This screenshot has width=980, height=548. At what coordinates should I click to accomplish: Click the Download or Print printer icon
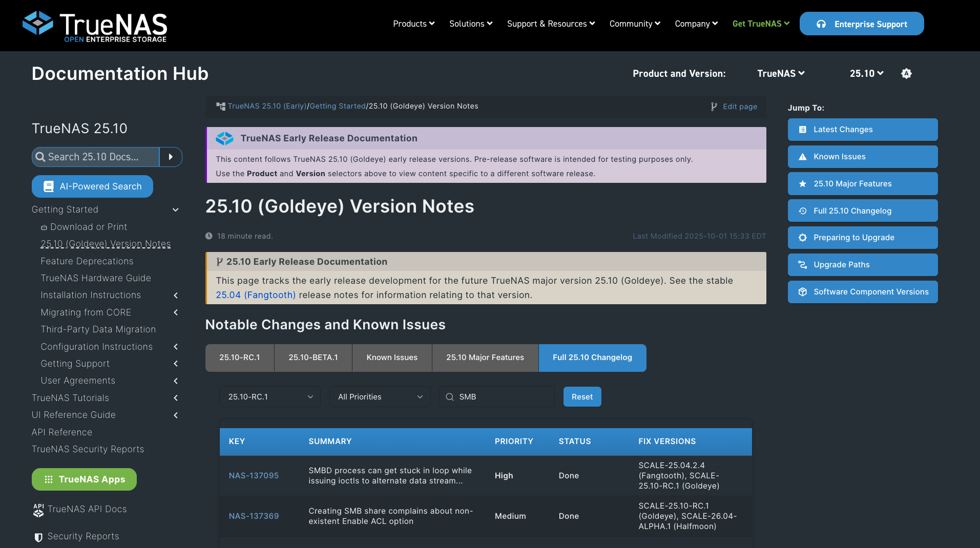point(44,227)
